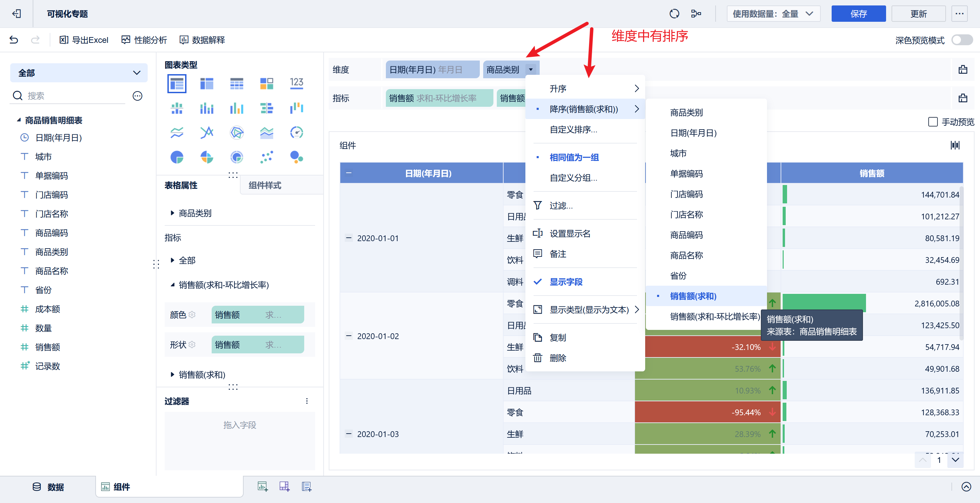Select the scatter plot chart icon
Image resolution: width=980 pixels, height=503 pixels.
pyautogui.click(x=267, y=157)
